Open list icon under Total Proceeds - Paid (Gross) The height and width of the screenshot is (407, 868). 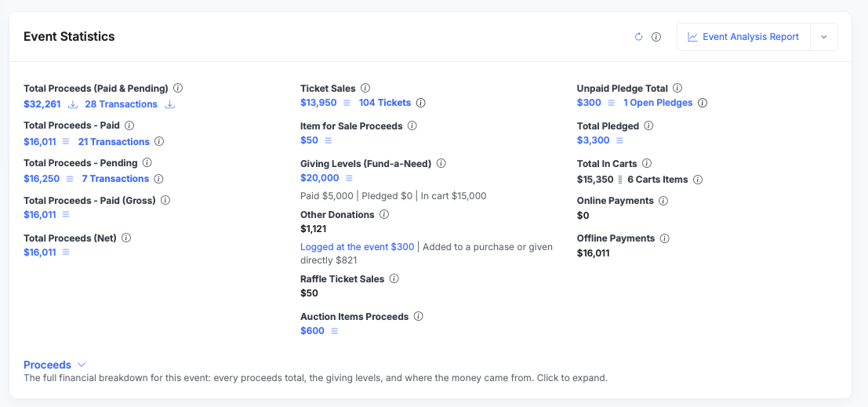(x=66, y=215)
